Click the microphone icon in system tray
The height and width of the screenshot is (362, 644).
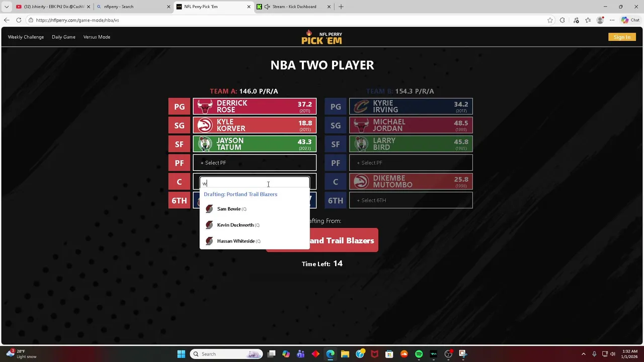tap(594, 354)
